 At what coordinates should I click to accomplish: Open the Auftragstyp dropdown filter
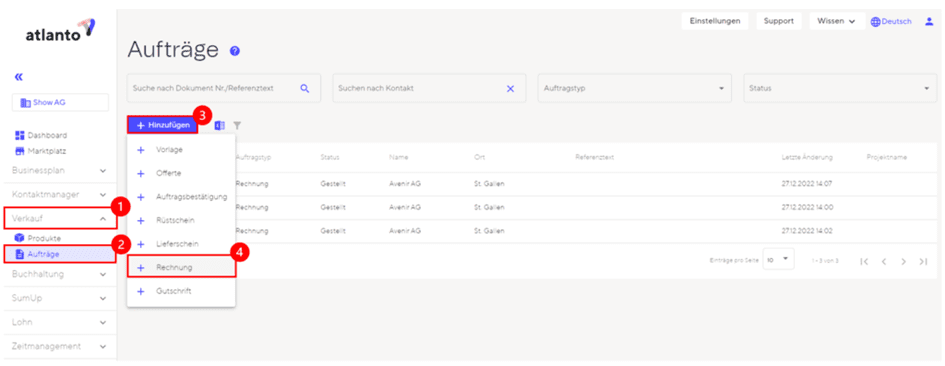634,88
